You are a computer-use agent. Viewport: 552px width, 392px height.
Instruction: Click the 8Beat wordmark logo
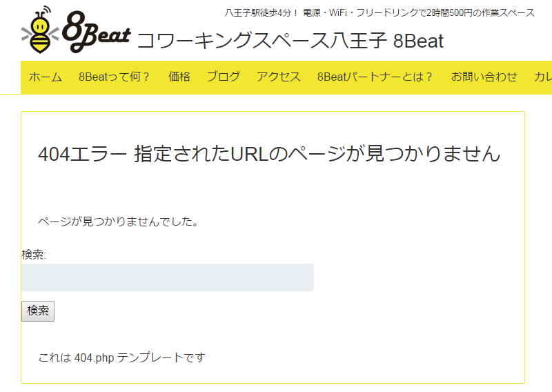96,32
